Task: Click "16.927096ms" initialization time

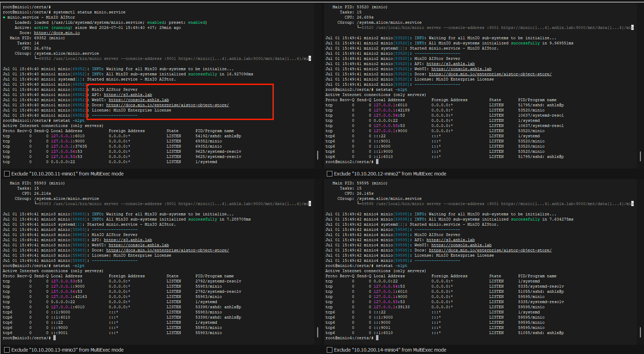Action: tap(240, 74)
